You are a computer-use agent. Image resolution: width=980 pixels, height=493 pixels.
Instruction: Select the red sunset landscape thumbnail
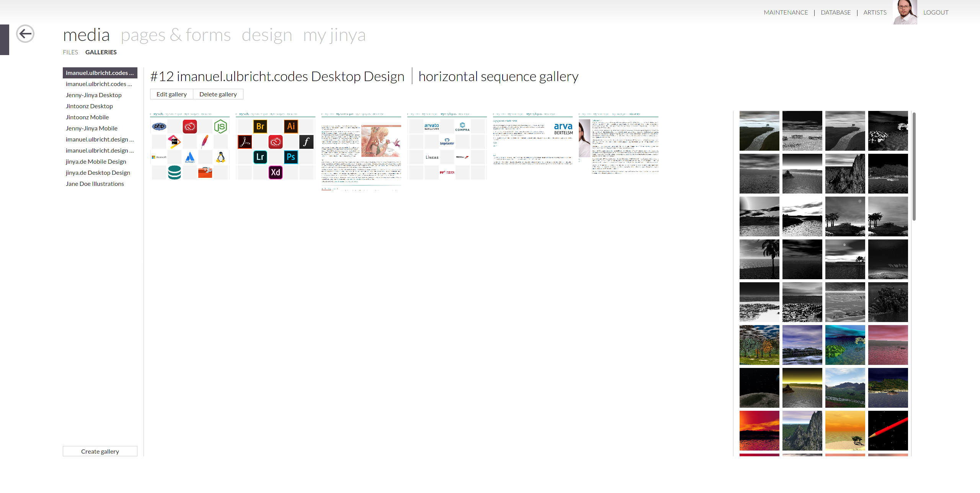[759, 430]
